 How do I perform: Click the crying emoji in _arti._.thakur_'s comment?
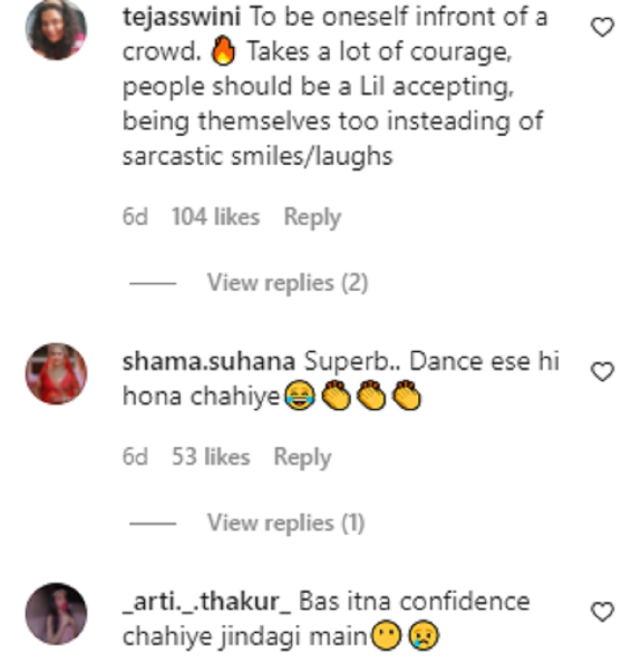[424, 637]
